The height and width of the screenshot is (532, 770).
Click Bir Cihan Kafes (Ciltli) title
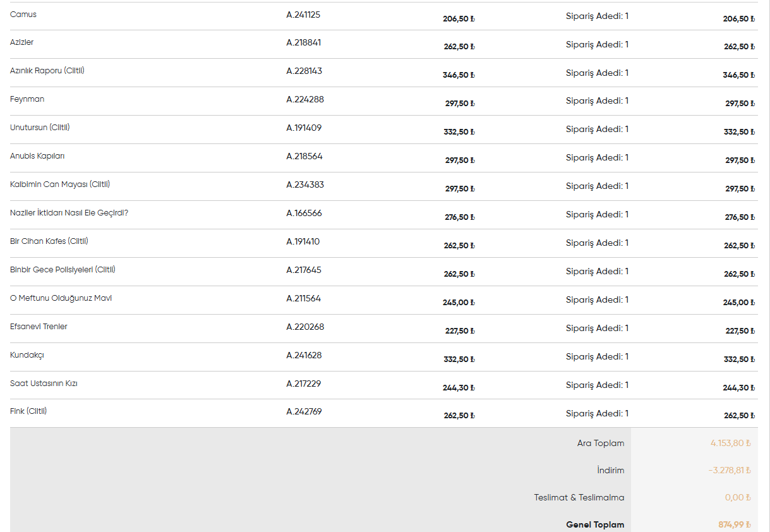(49, 241)
